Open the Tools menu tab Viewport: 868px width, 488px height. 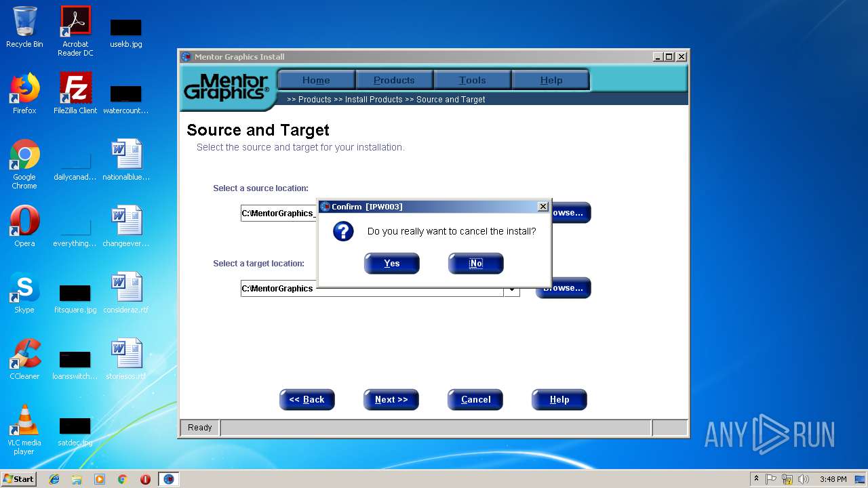[x=472, y=80]
